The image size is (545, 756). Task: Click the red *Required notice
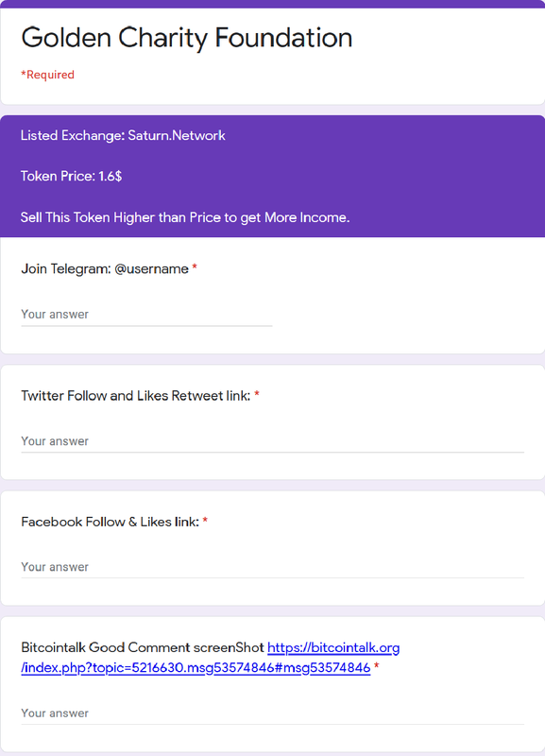pos(48,75)
